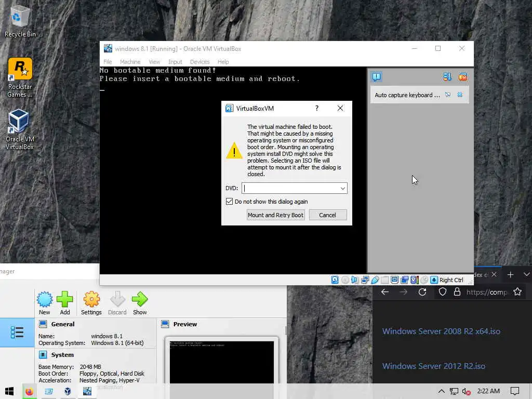This screenshot has width=532, height=399.
Task: Select Rockstar Games desktop shortcut
Action: tap(20, 78)
